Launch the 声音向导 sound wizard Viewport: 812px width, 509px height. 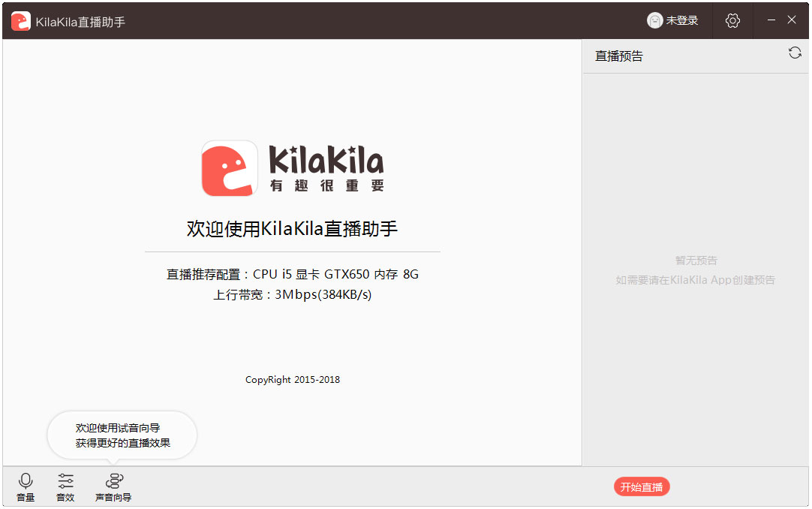coord(113,487)
